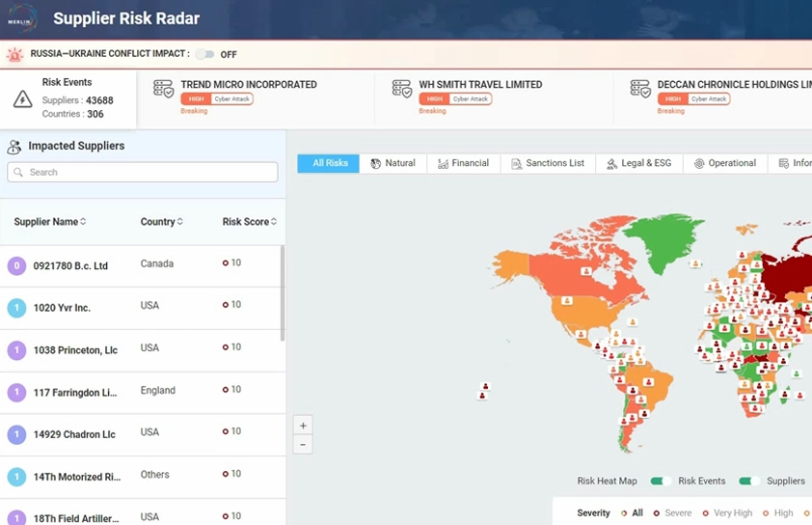Click the supplier Search input field
The height and width of the screenshot is (525, 812).
coord(143,173)
